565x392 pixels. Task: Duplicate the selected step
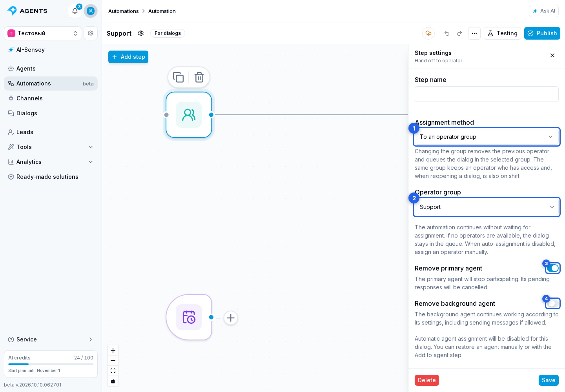pyautogui.click(x=179, y=77)
